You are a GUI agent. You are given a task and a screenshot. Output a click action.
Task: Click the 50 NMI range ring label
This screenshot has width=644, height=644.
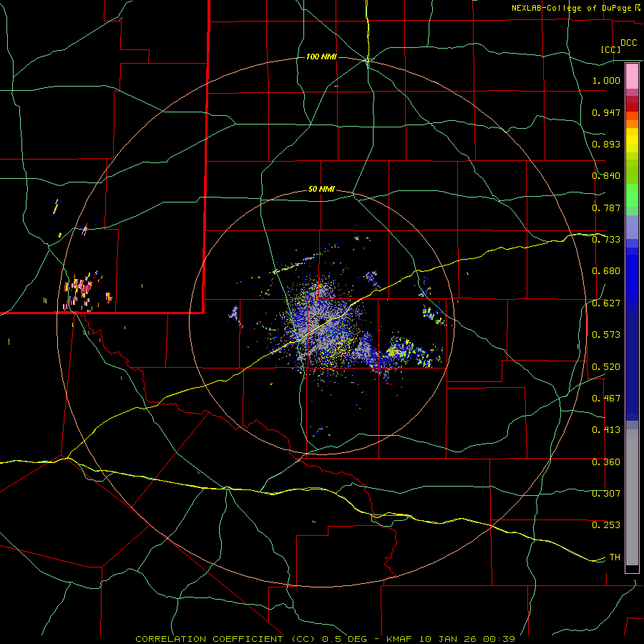pos(321,190)
